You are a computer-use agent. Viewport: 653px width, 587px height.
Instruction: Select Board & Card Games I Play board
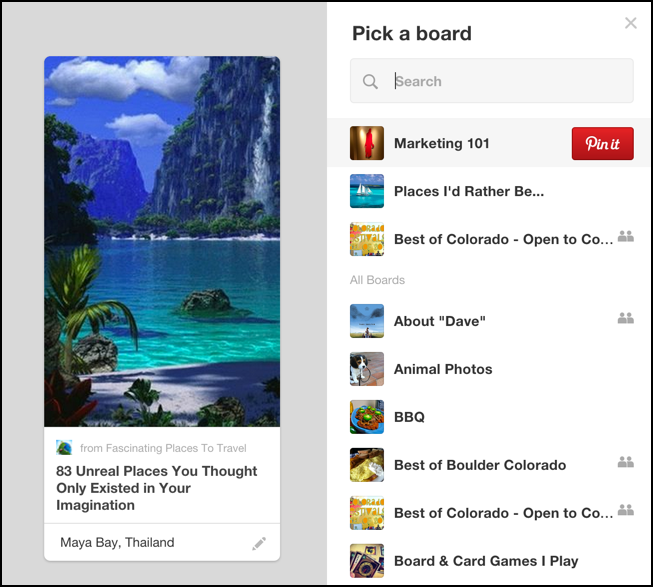click(488, 561)
